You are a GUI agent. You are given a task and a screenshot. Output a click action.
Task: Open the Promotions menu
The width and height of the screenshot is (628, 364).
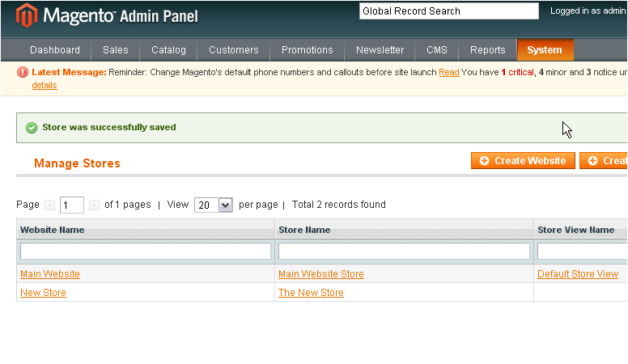coord(308,50)
